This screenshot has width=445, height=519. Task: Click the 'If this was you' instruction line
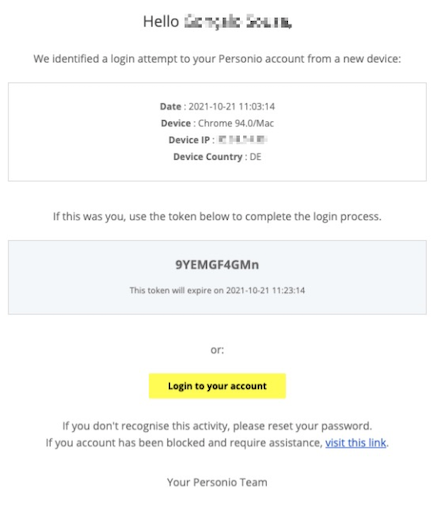click(x=217, y=217)
